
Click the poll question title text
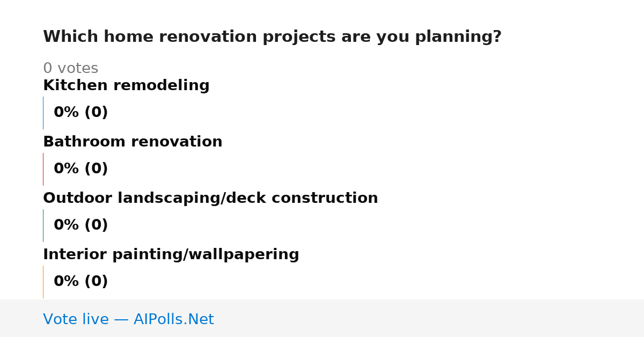pyautogui.click(x=272, y=37)
